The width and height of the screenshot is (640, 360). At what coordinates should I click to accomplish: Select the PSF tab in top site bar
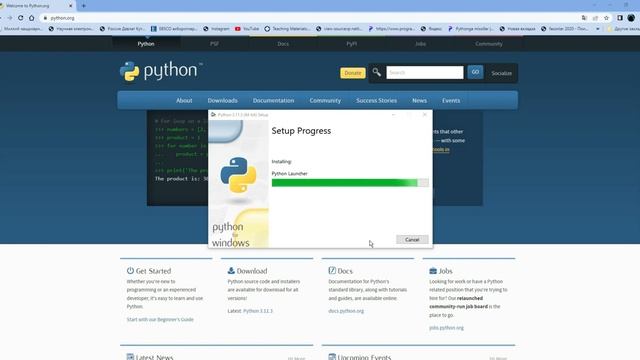tap(214, 44)
